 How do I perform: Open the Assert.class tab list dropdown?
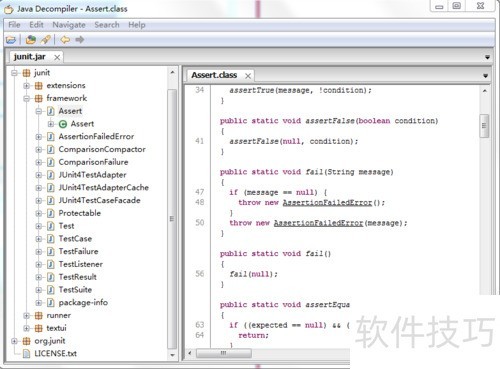click(x=485, y=76)
